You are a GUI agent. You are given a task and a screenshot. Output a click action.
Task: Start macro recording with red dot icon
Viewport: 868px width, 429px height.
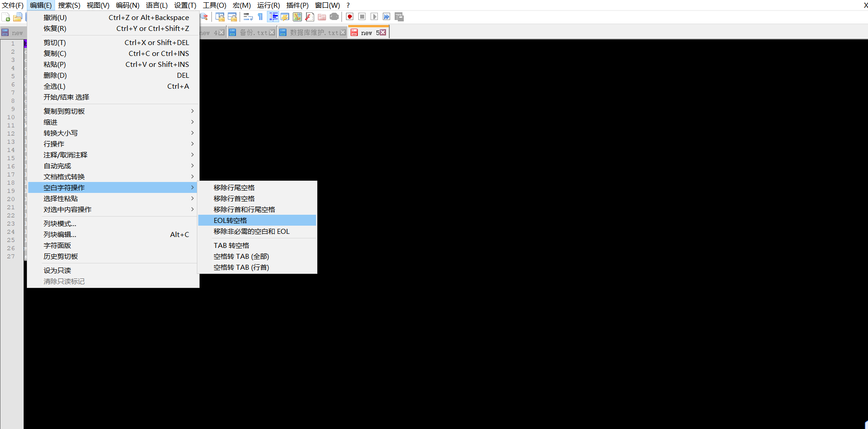350,17
